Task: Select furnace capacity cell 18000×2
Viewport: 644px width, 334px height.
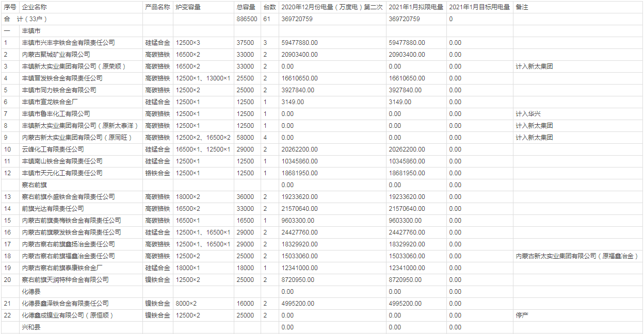Action: point(188,197)
